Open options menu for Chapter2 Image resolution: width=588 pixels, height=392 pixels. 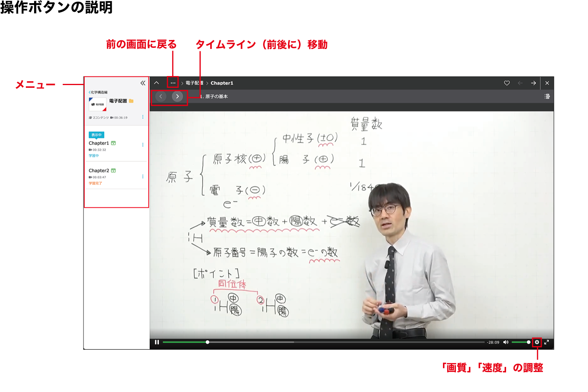[143, 176]
